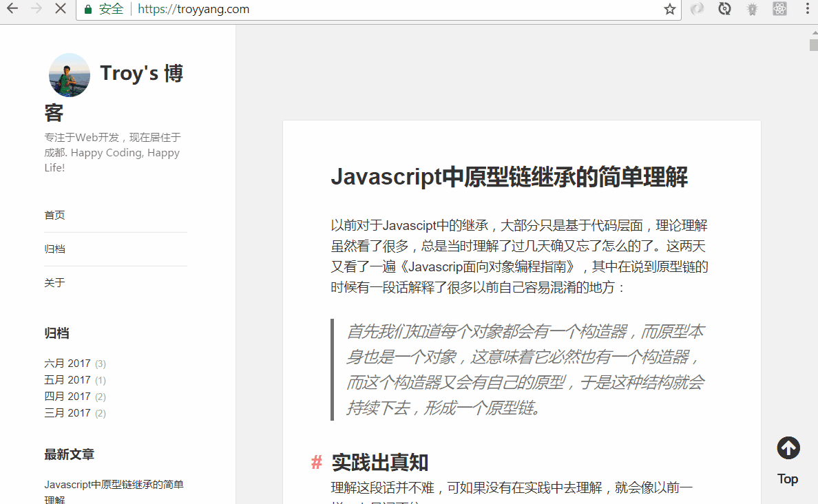
Task: Click the circular sync extension icon
Action: 724,9
